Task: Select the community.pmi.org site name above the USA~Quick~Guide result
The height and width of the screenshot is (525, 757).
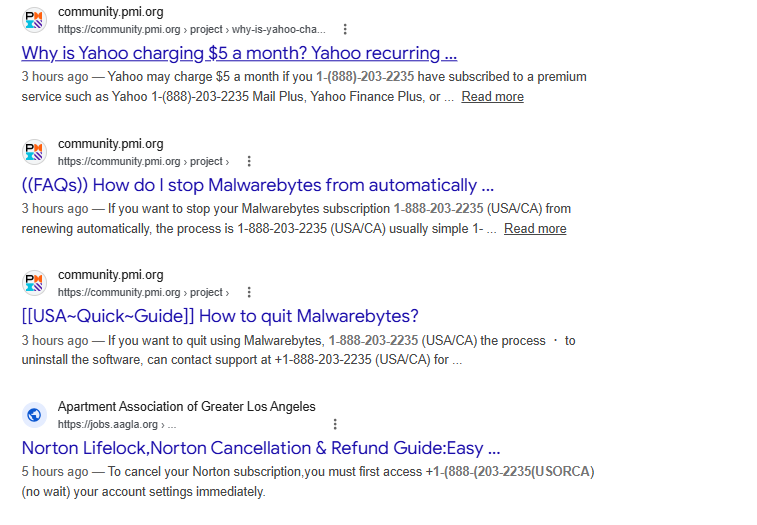Action: [x=111, y=275]
